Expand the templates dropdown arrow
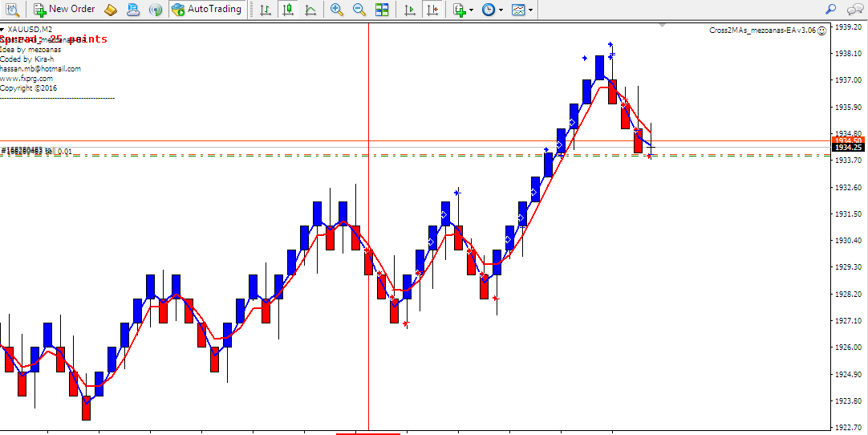The height and width of the screenshot is (435, 868). tap(531, 10)
